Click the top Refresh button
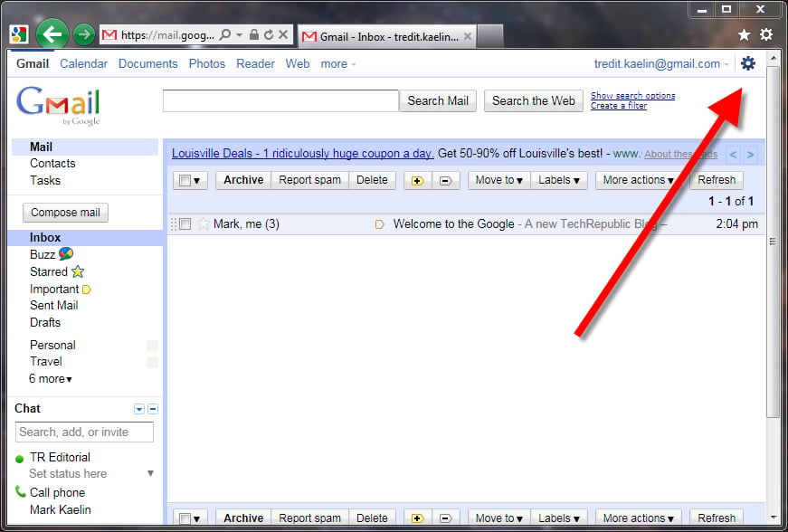The height and width of the screenshot is (532, 788). 717,180
